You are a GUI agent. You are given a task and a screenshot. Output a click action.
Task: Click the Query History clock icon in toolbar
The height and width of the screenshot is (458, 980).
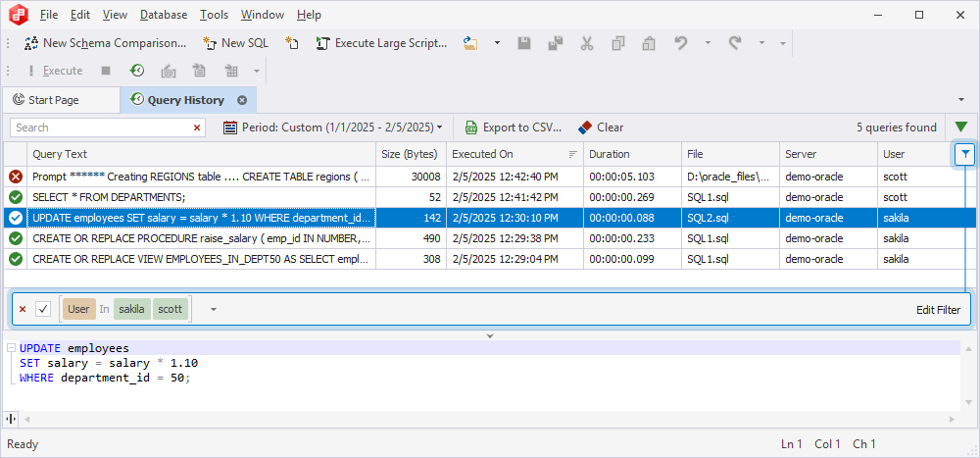(137, 71)
